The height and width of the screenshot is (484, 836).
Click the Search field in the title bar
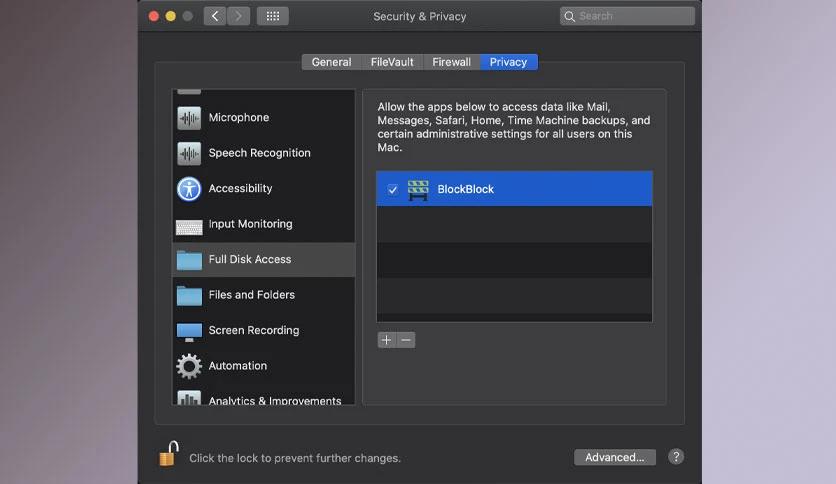[627, 16]
